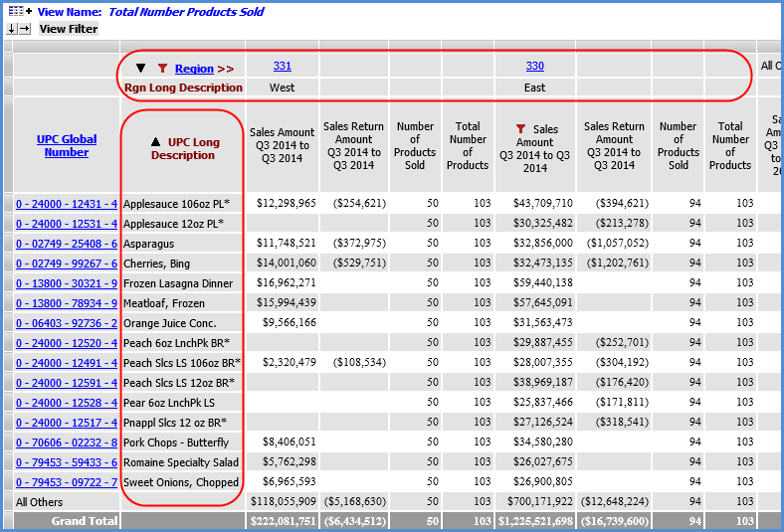Open the Region dimension link
The height and width of the screenshot is (532, 784).
[194, 69]
